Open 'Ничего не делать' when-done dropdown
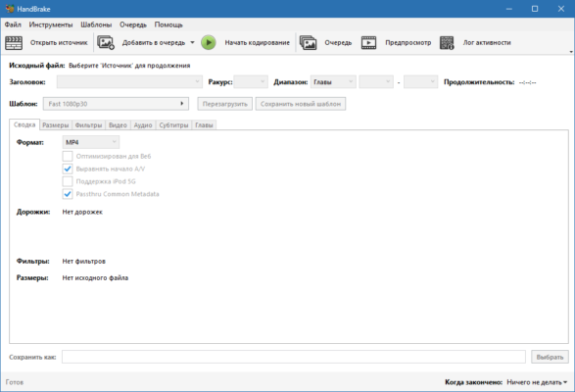The image size is (575, 392). 537,382
